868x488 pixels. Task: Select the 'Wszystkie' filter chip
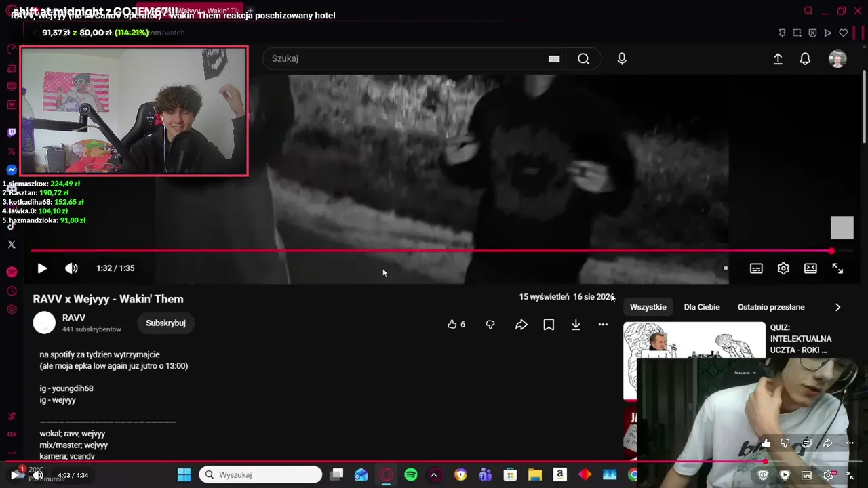pyautogui.click(x=648, y=307)
